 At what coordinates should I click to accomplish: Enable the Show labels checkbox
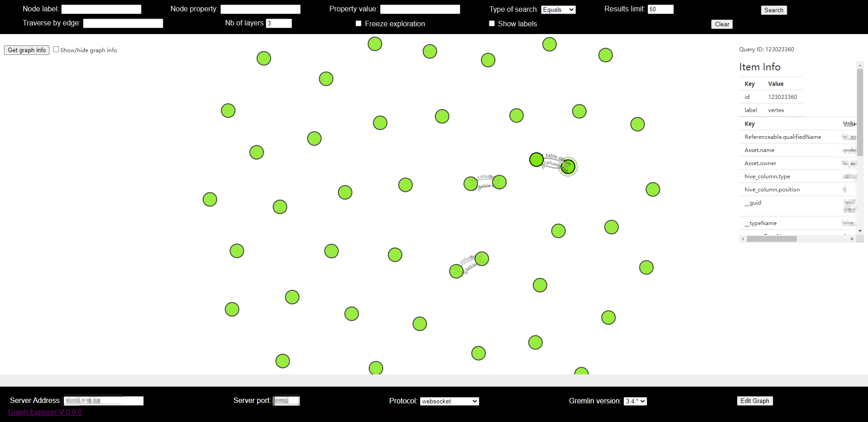(x=492, y=24)
